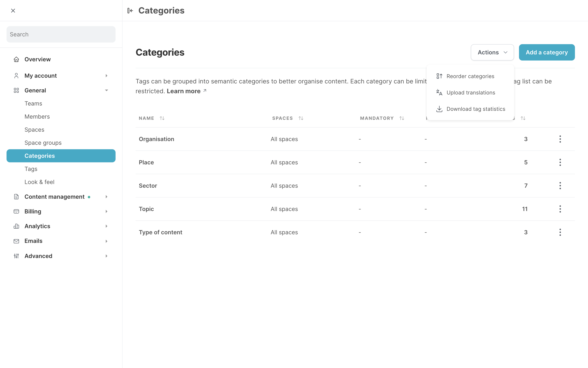Expand the Analytics section arrow
The width and height of the screenshot is (588, 368).
coord(106,226)
